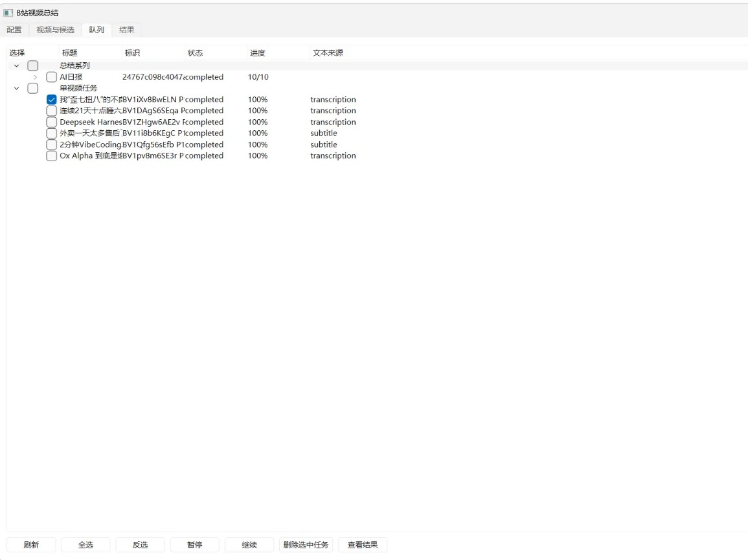Check the 连续21天十点睡 task checkbox

pyautogui.click(x=52, y=111)
